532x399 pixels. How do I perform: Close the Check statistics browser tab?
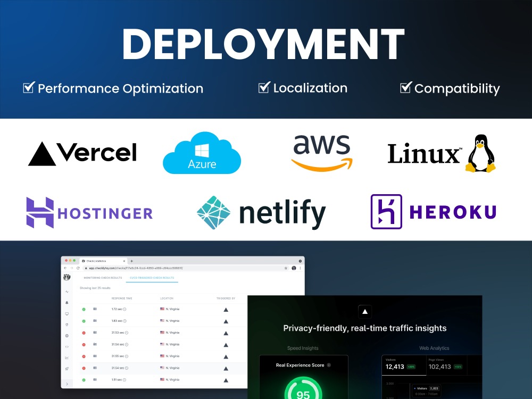tap(124, 261)
